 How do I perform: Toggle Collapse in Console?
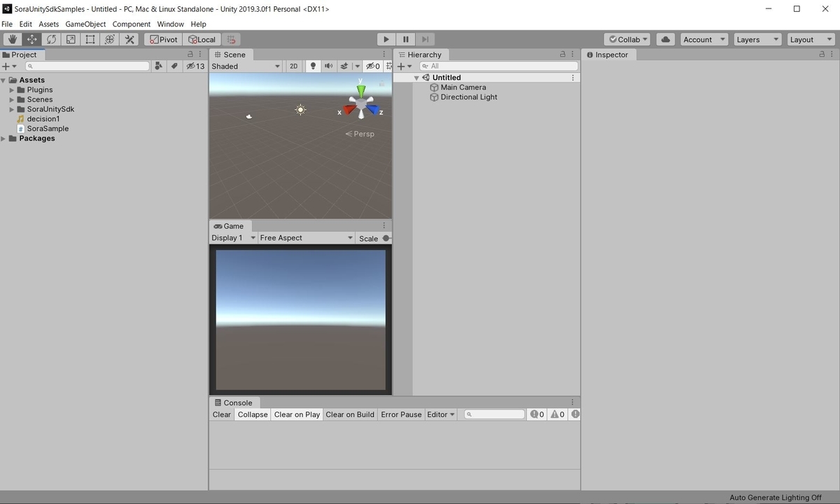[253, 414]
